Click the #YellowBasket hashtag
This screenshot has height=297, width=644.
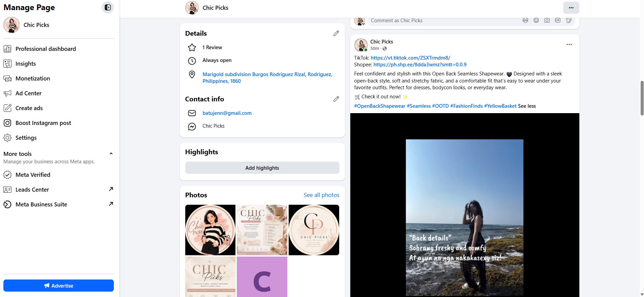500,106
